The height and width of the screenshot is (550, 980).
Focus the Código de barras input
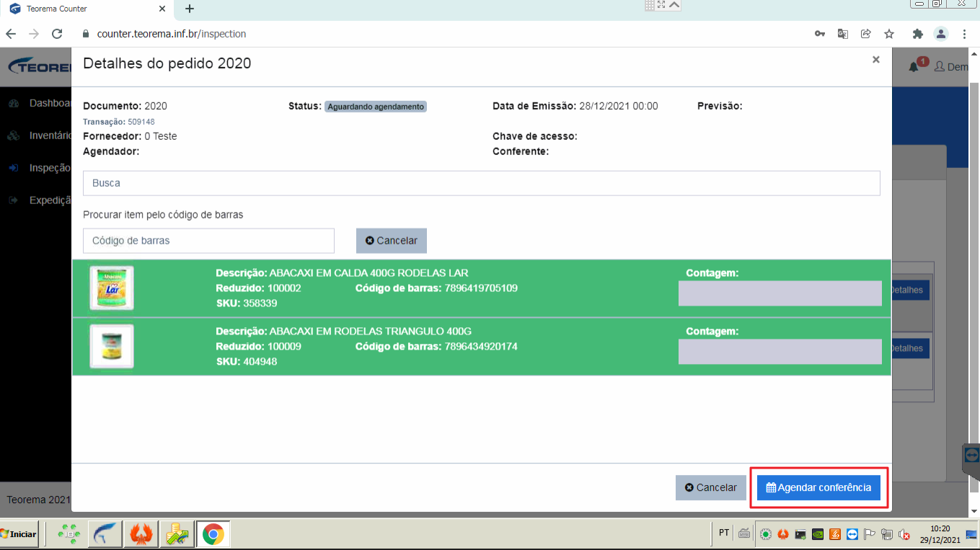pyautogui.click(x=208, y=241)
